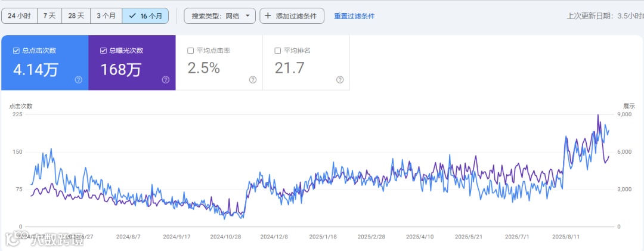The width and height of the screenshot is (644, 251).
Task: Click the 150 left axis value
Action: pos(18,152)
